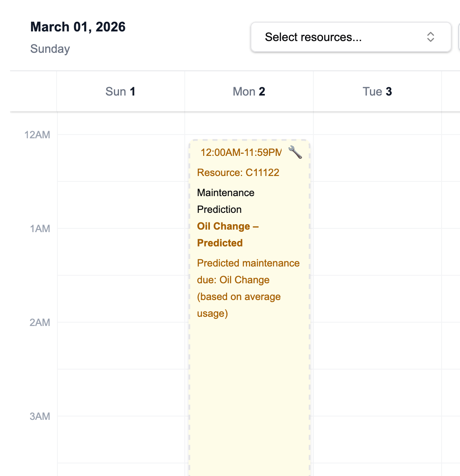This screenshot has width=460, height=476.
Task: Click Resource: C11122 label on event card
Action: pyautogui.click(x=238, y=172)
